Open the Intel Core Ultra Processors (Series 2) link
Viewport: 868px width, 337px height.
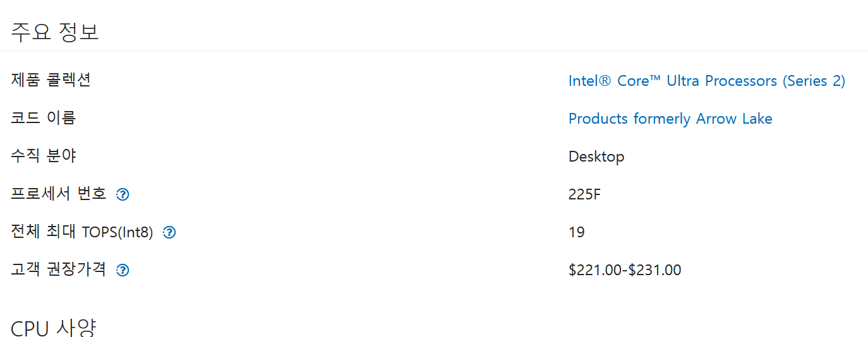point(707,81)
